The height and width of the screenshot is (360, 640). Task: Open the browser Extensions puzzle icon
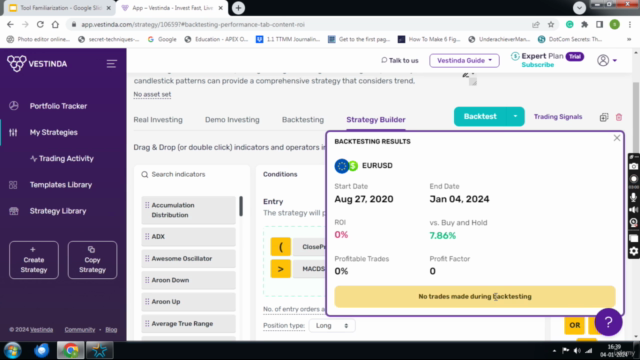(584, 24)
